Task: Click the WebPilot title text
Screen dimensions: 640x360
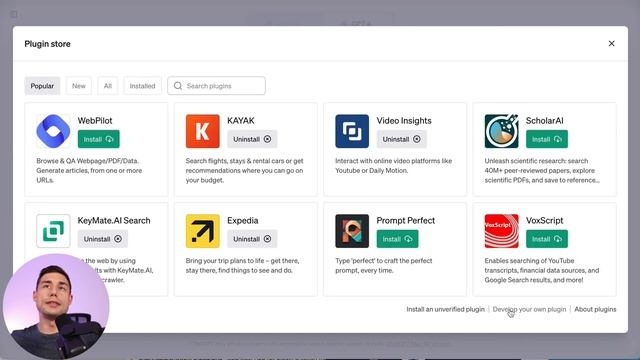Action: (95, 121)
